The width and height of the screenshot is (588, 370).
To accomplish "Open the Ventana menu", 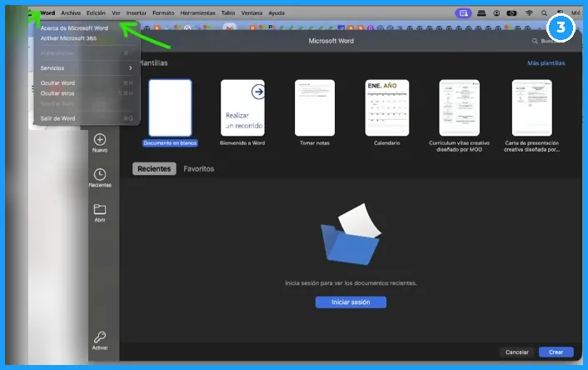I will (x=252, y=12).
